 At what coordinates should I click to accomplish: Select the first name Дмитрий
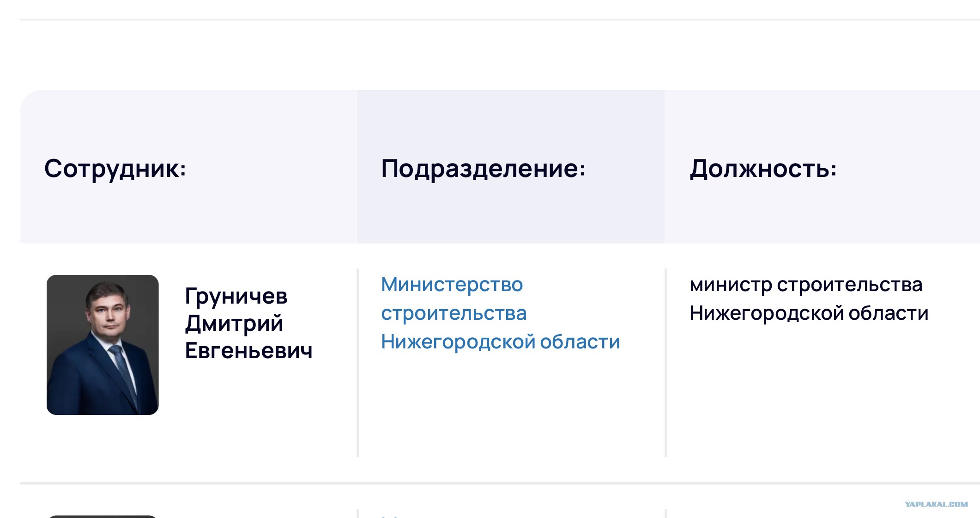click(x=234, y=323)
